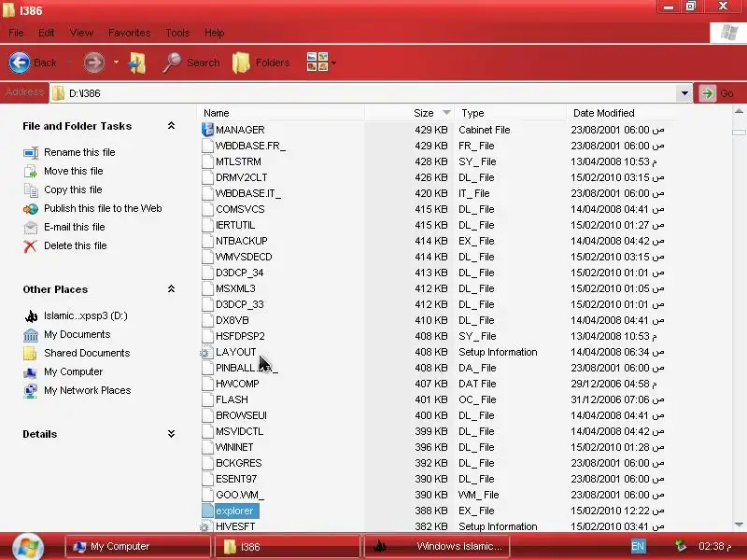Collapse File and Folder Tasks panel
The width and height of the screenshot is (747, 560).
[172, 126]
